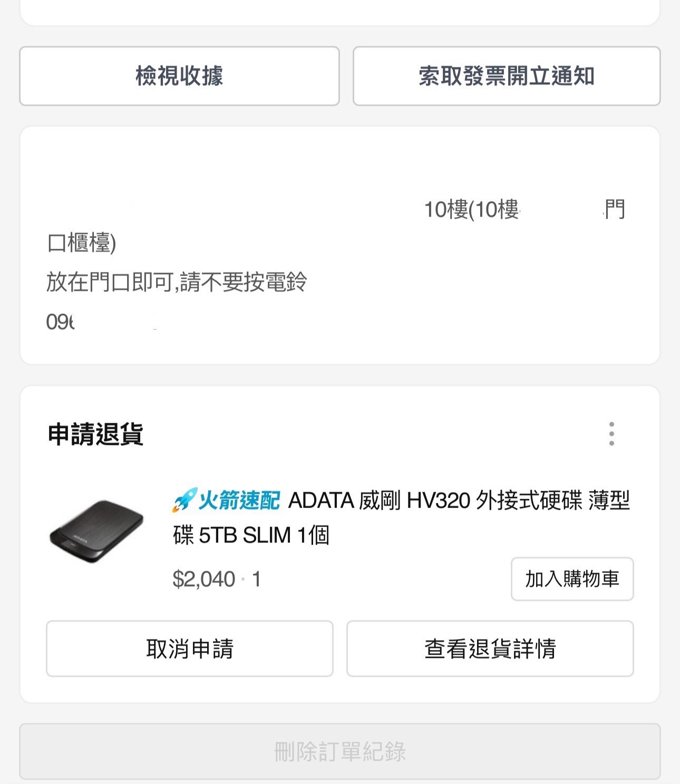Tap the blue 火箭速配 badge text

point(239,500)
